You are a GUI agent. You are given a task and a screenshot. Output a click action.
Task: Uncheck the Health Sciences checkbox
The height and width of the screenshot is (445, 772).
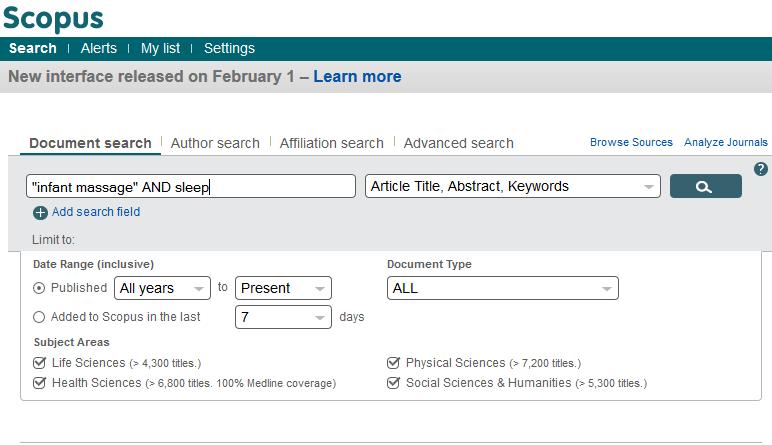point(39,383)
